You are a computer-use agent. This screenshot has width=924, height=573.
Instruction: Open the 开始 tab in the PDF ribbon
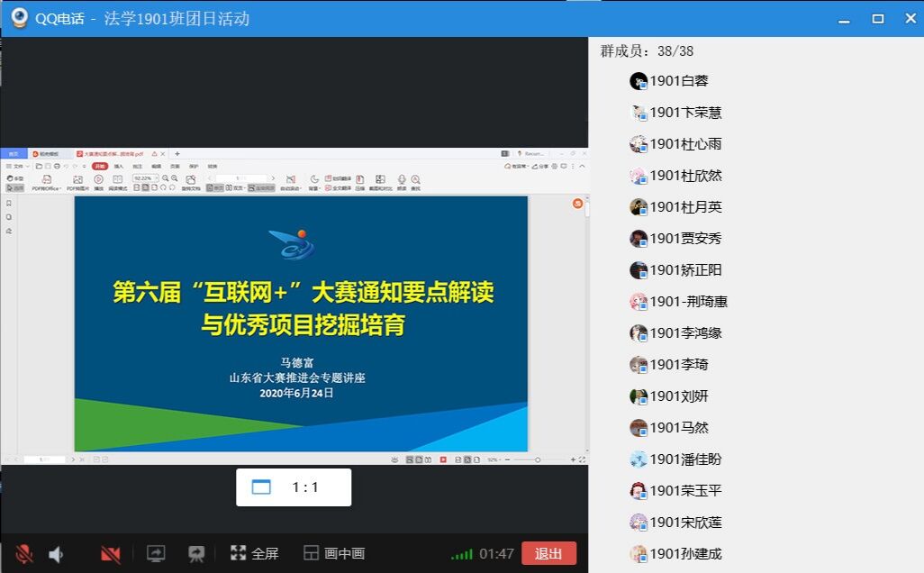coord(100,167)
